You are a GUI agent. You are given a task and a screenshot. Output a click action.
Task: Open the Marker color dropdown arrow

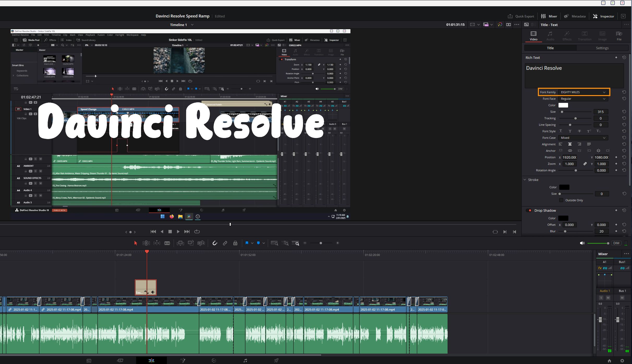(x=264, y=243)
